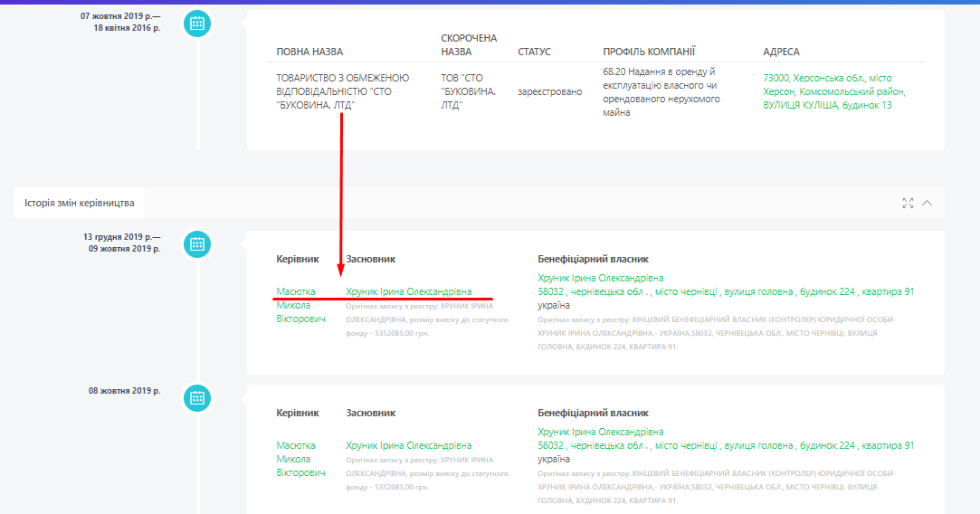Collapse the Історія змін керівництва section
The image size is (980, 514).
927,203
